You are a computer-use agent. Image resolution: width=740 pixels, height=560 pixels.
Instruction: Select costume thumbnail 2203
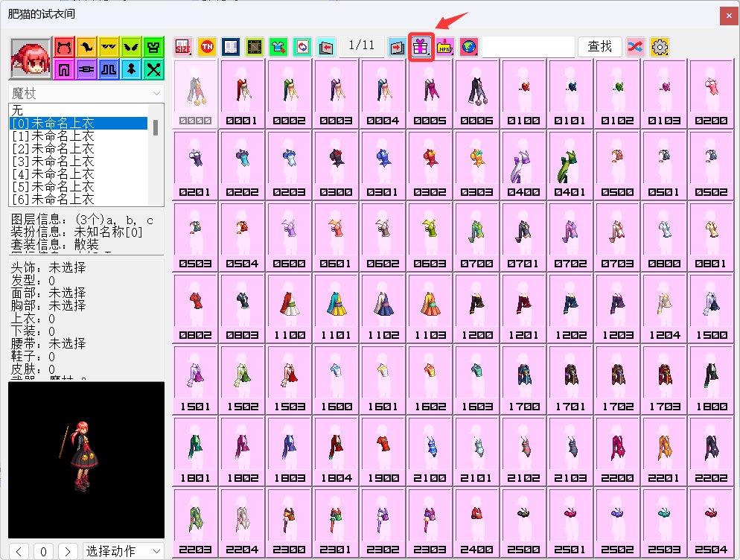coord(195,523)
